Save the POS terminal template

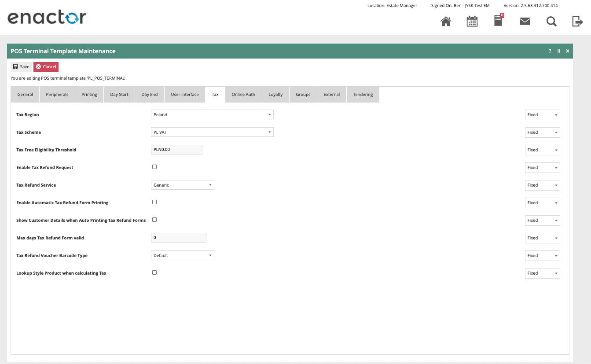click(21, 67)
